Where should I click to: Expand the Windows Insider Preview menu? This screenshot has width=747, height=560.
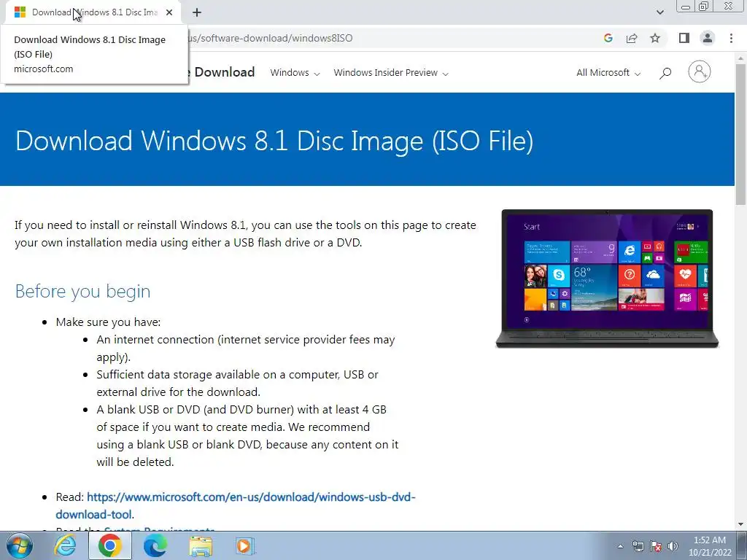click(x=391, y=73)
